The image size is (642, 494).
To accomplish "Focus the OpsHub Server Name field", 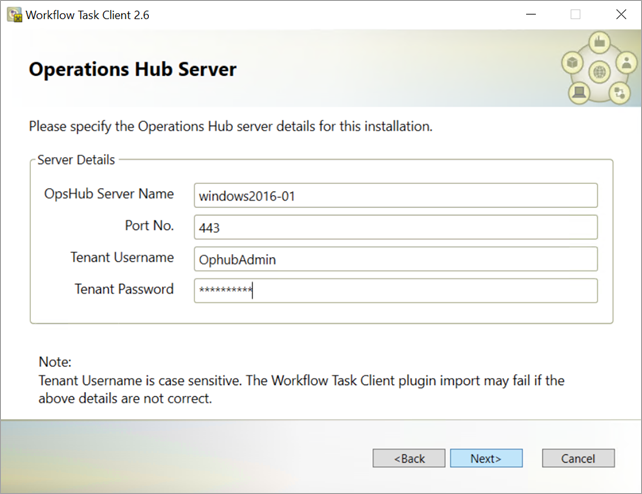I will pyautogui.click(x=396, y=196).
